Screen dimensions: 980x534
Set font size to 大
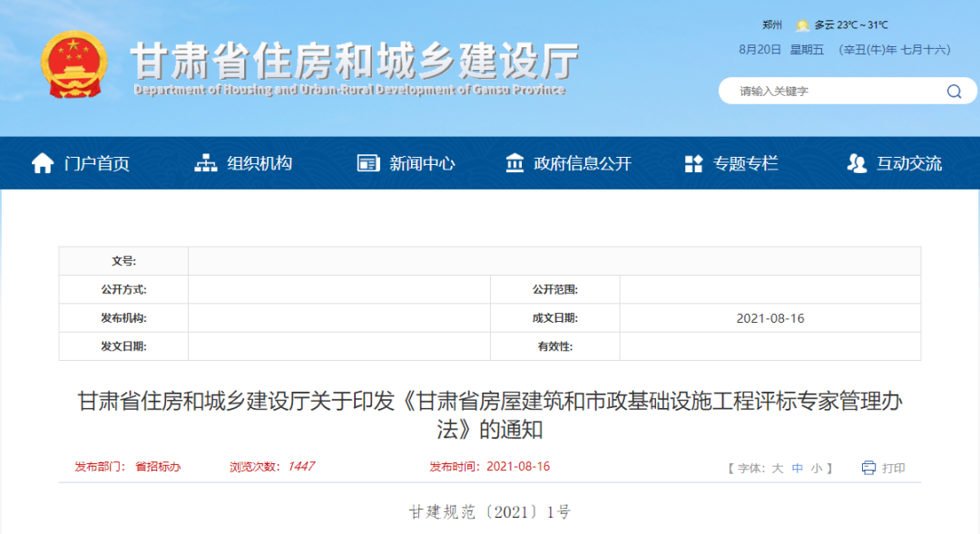click(x=777, y=468)
